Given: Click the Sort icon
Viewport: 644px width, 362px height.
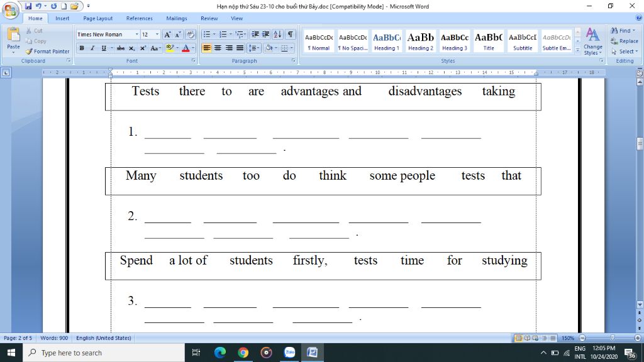Looking at the screenshot, I should 277,35.
